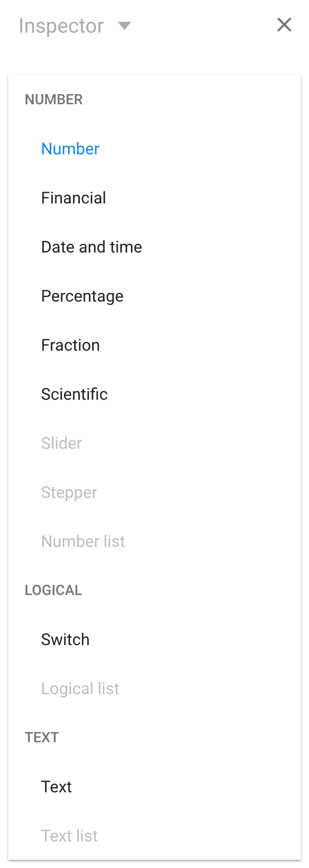Click the Text list option
The image size is (309, 868).
tap(154, 836)
